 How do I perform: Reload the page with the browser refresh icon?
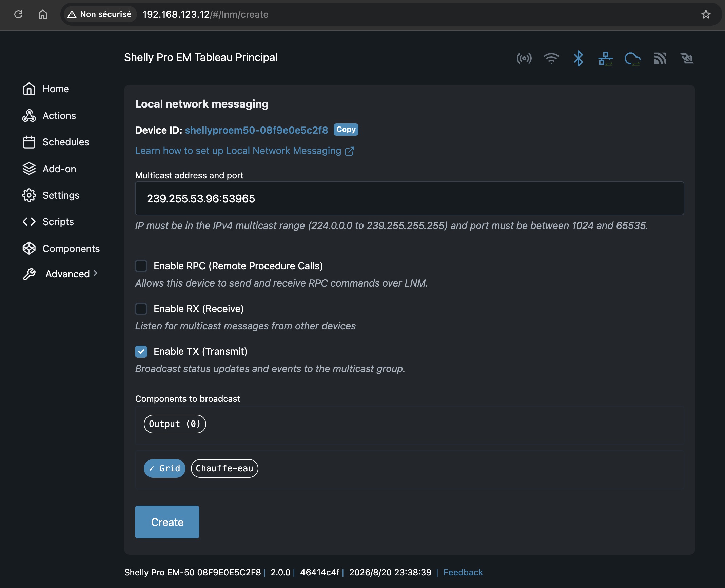coord(18,14)
